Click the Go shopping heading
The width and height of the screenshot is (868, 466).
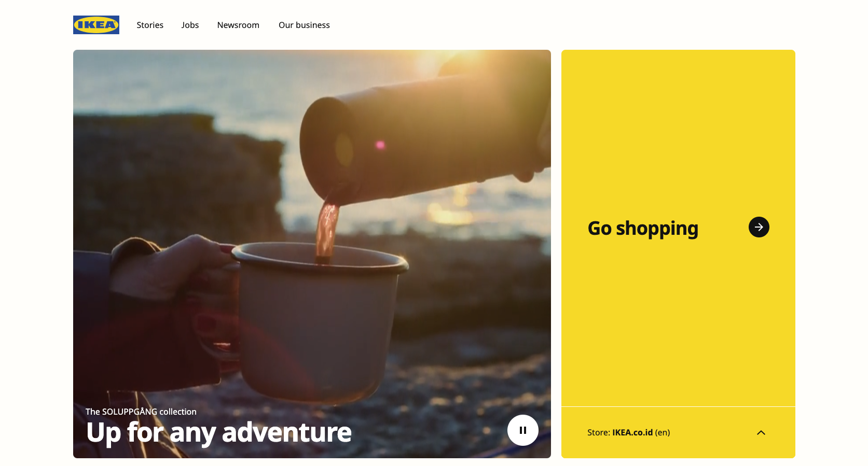pyautogui.click(x=643, y=229)
